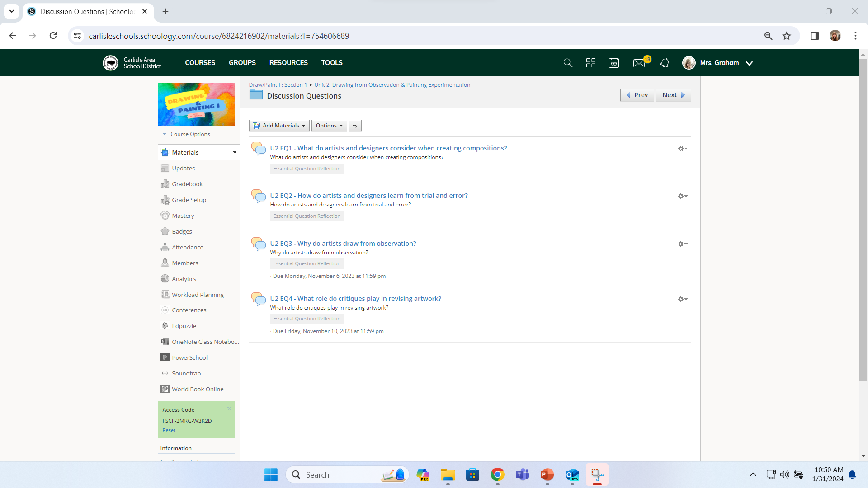
Task: Open the Schoology search icon
Action: 568,63
